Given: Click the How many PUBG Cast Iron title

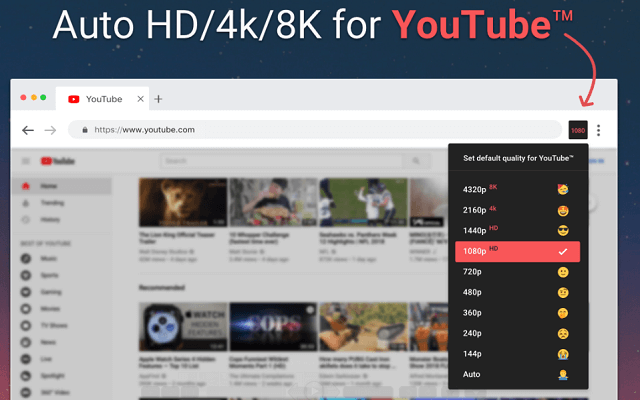Looking at the screenshot, I should click(358, 362).
